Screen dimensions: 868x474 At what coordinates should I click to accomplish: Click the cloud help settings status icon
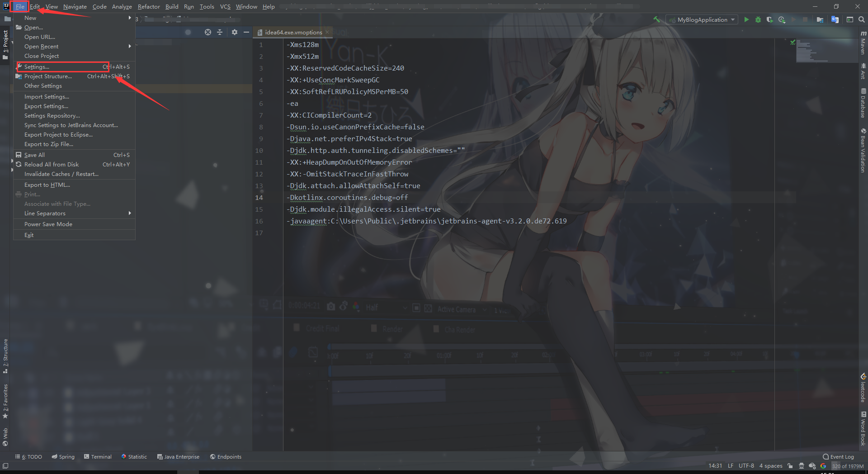812,466
